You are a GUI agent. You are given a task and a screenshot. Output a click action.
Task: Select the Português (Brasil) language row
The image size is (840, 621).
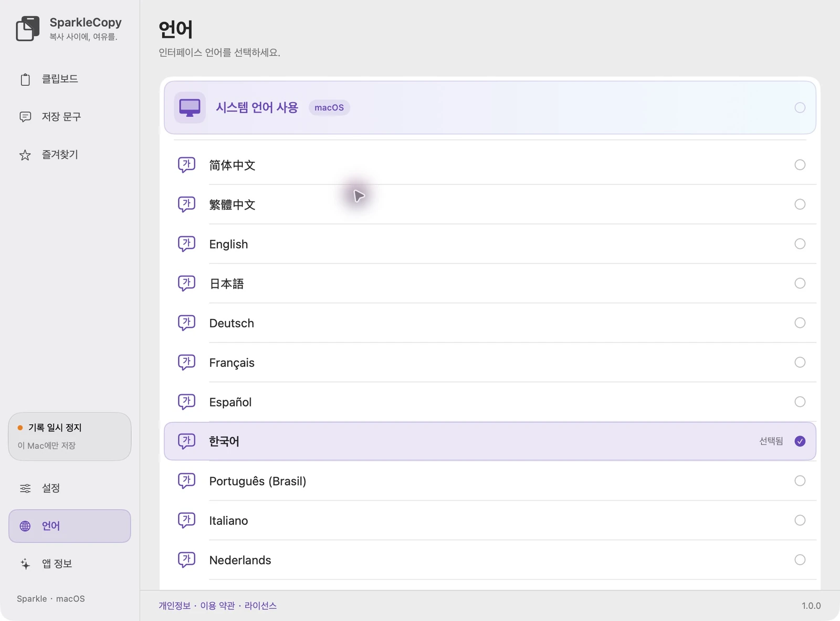pyautogui.click(x=490, y=481)
